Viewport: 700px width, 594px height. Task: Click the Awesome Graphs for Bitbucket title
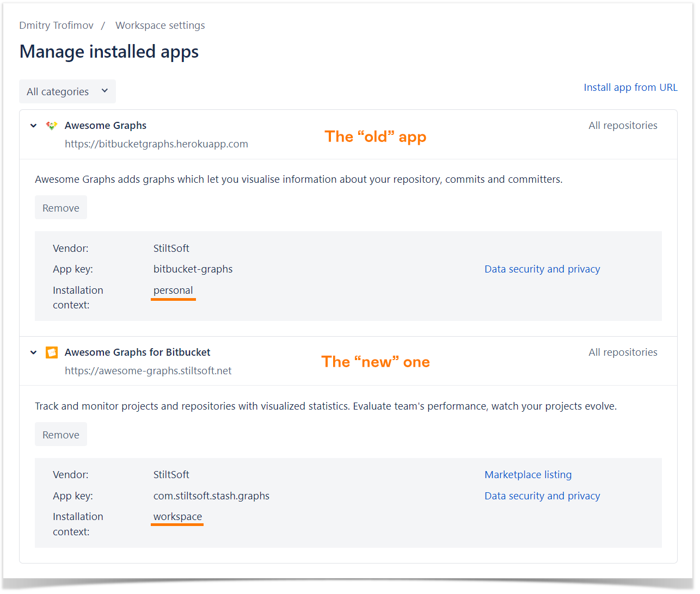[x=137, y=352]
